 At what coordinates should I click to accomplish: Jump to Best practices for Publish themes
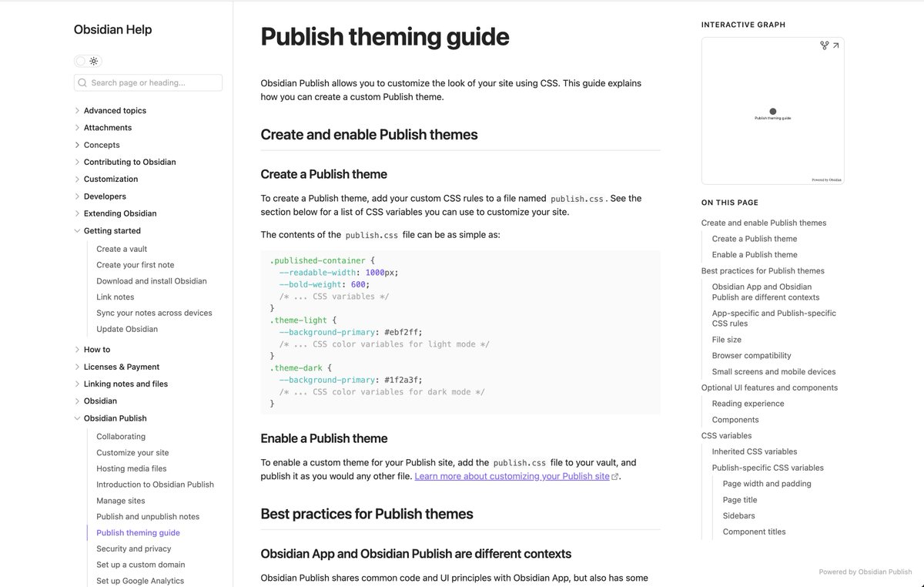point(763,271)
